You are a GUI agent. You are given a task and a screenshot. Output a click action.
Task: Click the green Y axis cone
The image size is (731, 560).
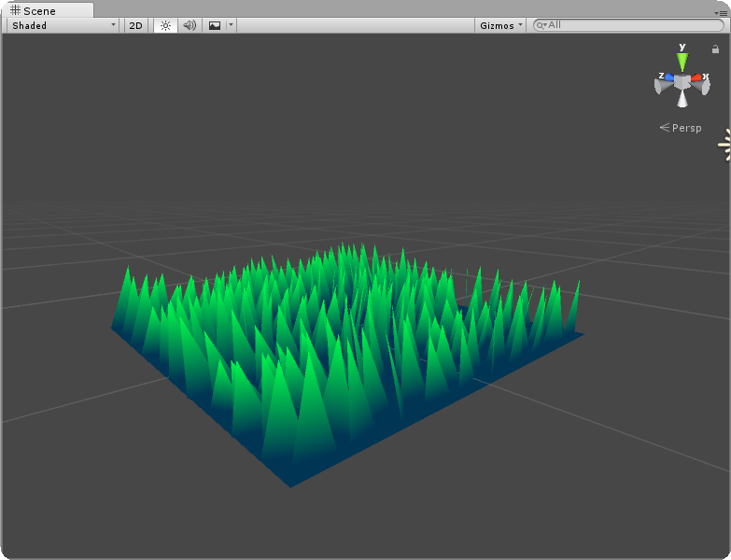click(x=682, y=63)
